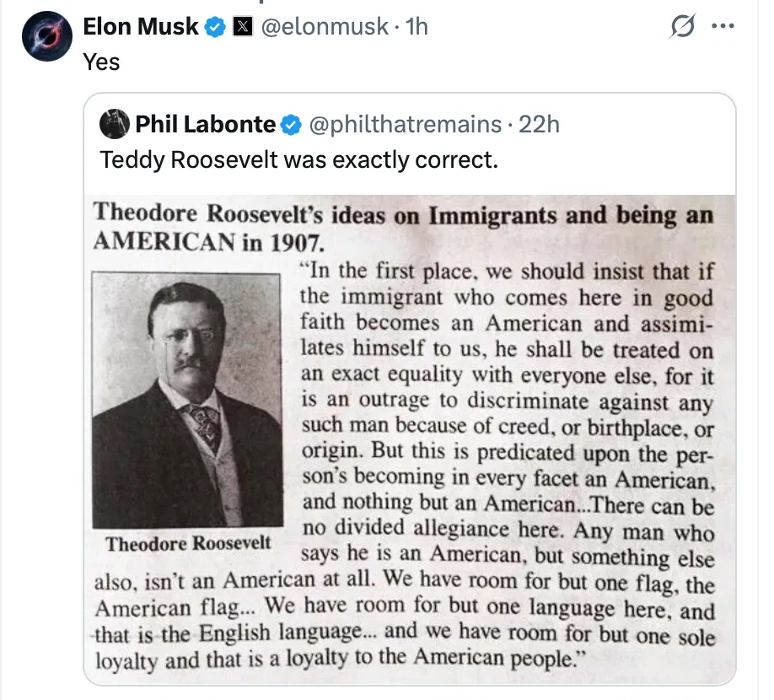774x700 pixels.
Task: Click the 1h post timestamp
Action: tap(417, 27)
